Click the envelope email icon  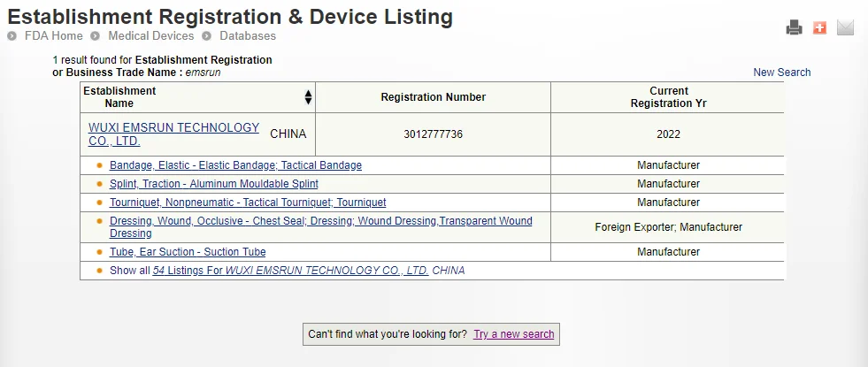click(x=845, y=28)
